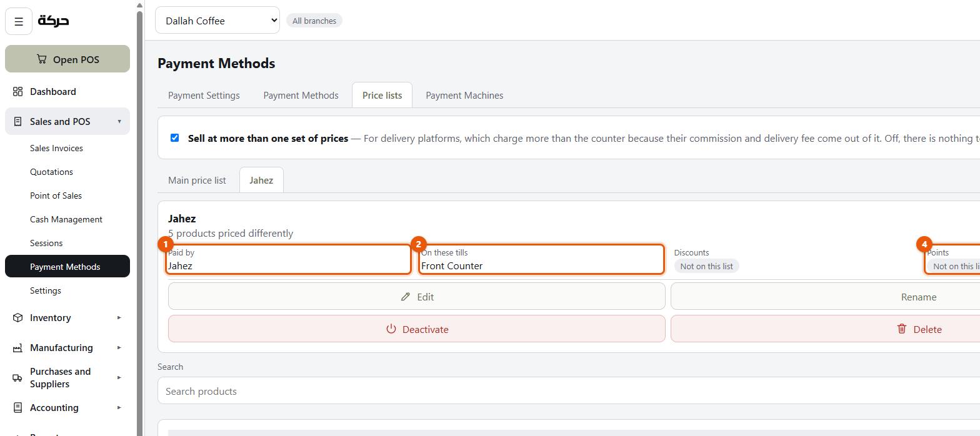
Task: Expand the Manufacturing section arrow
Action: pyautogui.click(x=119, y=348)
